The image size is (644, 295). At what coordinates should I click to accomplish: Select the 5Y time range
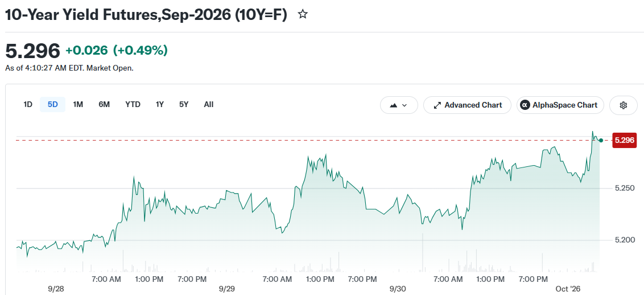click(184, 104)
